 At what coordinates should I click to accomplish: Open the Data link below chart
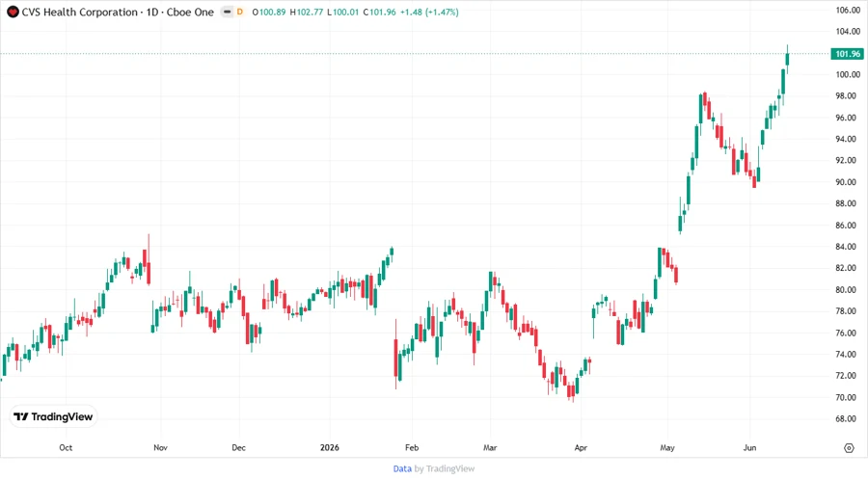tap(402, 469)
